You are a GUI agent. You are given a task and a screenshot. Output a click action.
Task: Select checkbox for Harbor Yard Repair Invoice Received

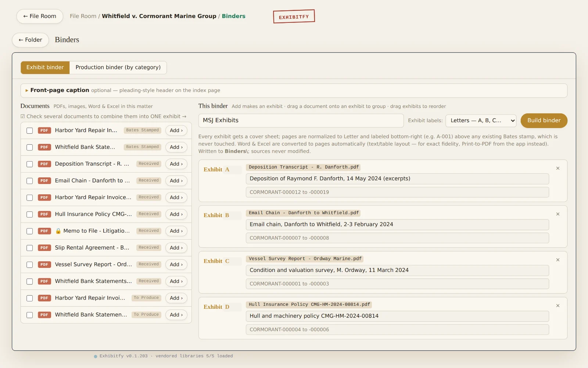(x=30, y=198)
